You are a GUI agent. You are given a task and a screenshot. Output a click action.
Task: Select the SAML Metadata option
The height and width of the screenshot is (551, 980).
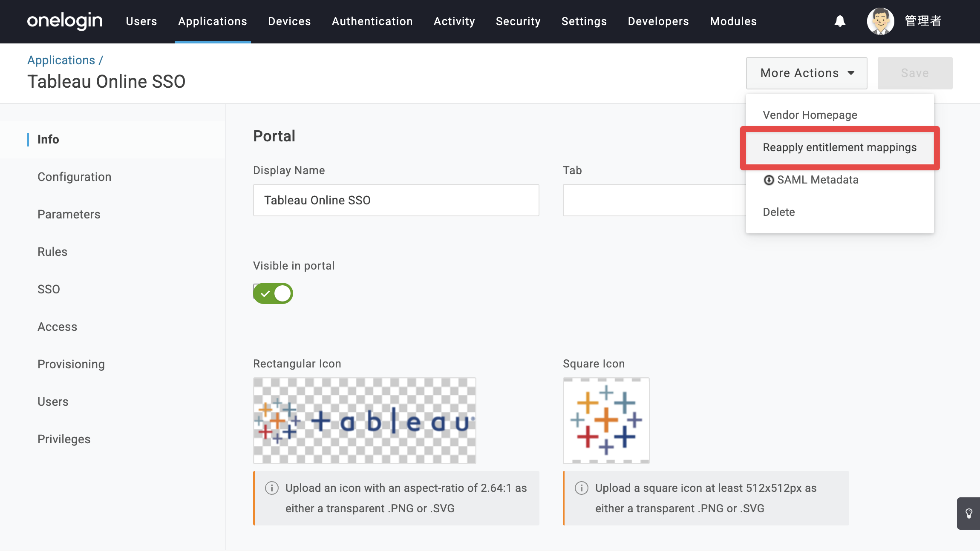pos(840,180)
